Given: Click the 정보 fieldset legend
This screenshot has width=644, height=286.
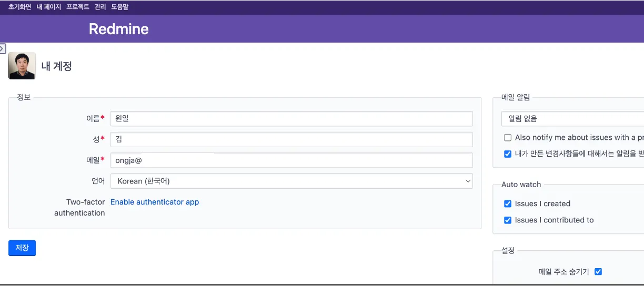Looking at the screenshot, I should point(24,97).
